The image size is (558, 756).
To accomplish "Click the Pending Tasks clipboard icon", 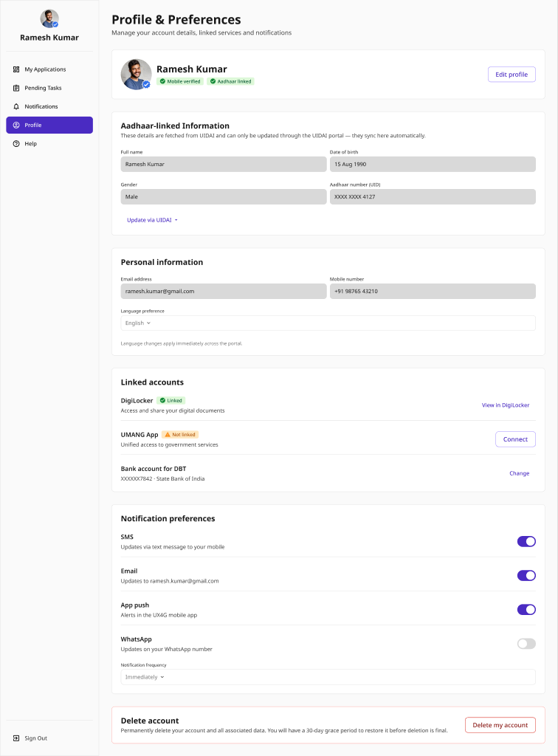I will tap(16, 88).
